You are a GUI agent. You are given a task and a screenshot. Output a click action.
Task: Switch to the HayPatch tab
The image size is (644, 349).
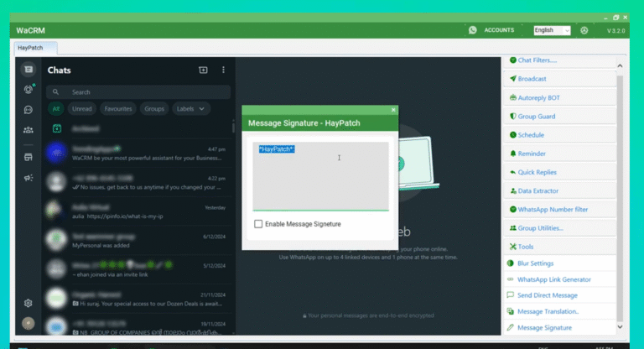point(30,49)
